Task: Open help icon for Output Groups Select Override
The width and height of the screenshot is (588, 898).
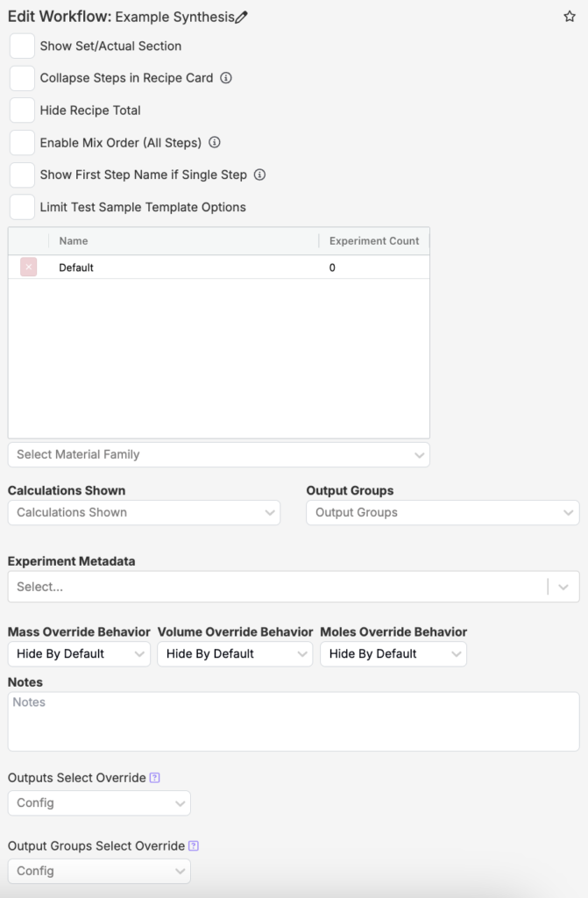Action: click(194, 846)
